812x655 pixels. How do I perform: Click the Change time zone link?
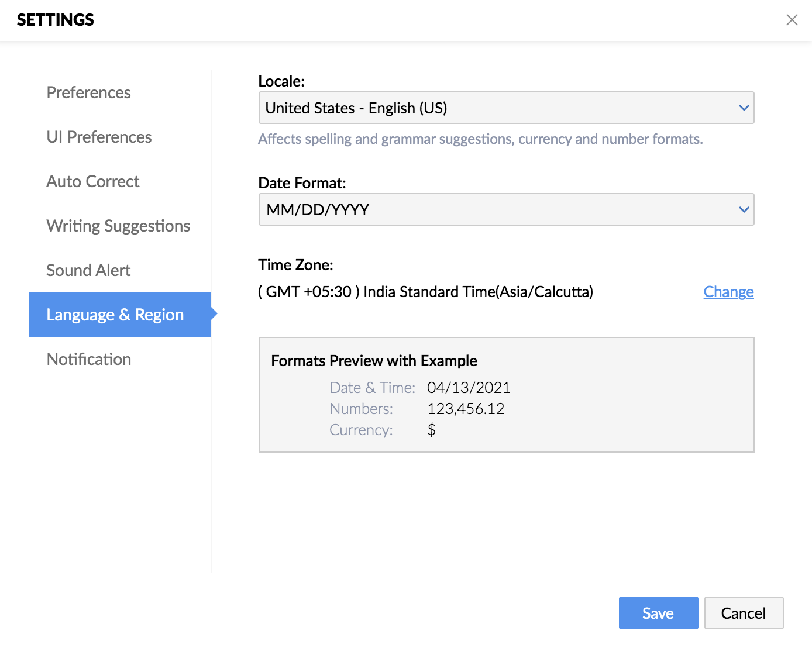[728, 292]
